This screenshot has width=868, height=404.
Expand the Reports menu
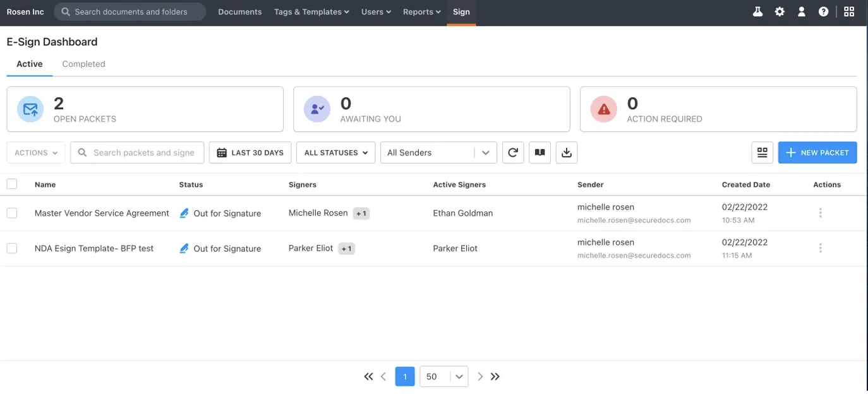pyautogui.click(x=422, y=12)
